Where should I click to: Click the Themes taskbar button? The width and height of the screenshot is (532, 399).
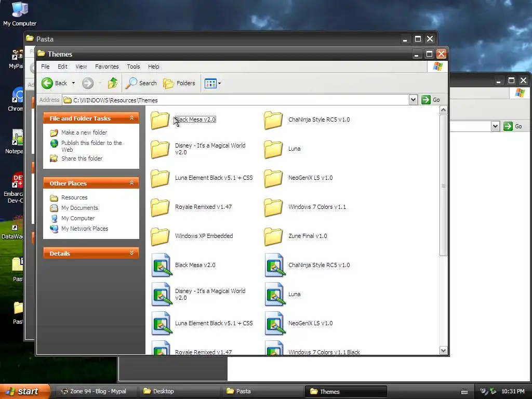pos(345,391)
